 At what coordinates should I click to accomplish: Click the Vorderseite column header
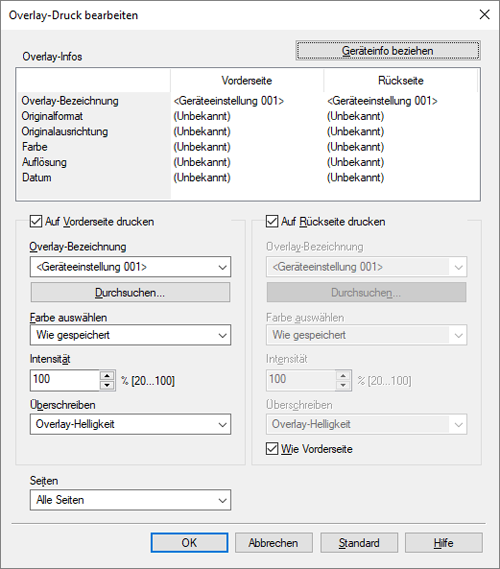coord(247,81)
